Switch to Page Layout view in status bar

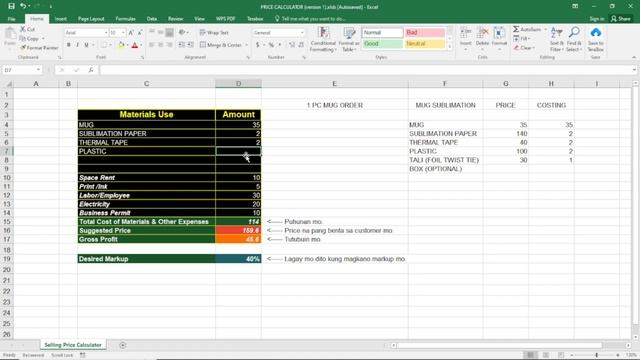coord(546,355)
